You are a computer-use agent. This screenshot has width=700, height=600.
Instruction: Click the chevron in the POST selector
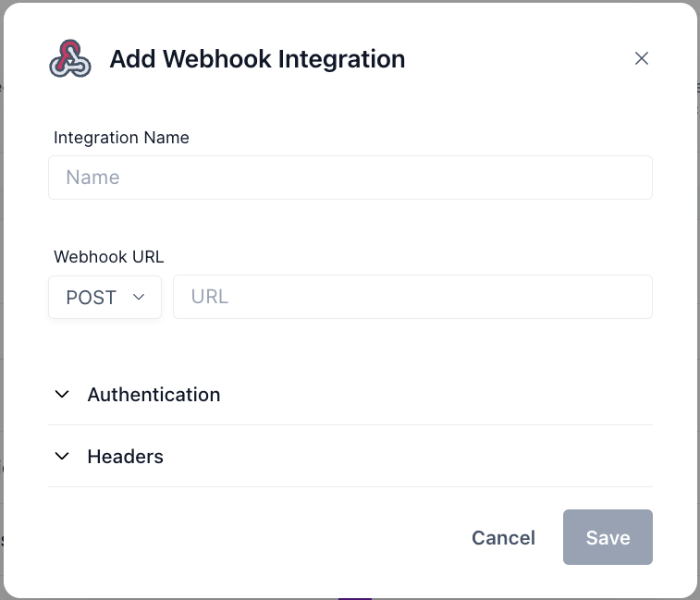(140, 297)
